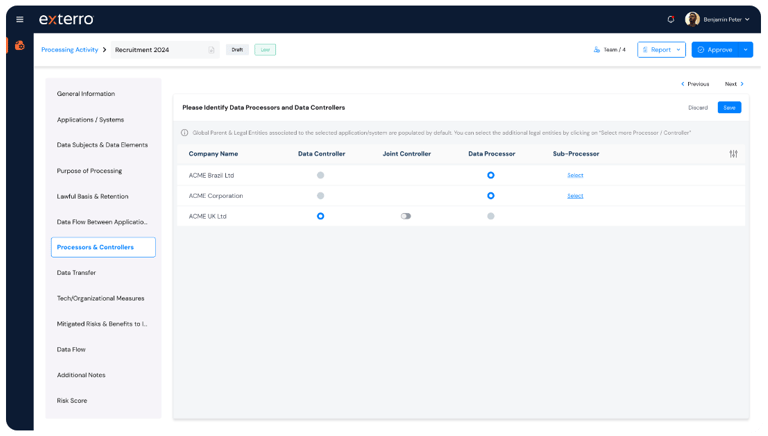
Task: Select Data Controller for ACME Corporation
Action: (x=320, y=195)
